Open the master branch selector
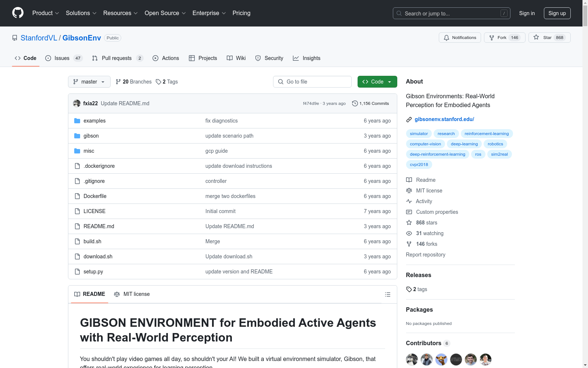Image resolution: width=588 pixels, height=368 pixels. [89, 82]
